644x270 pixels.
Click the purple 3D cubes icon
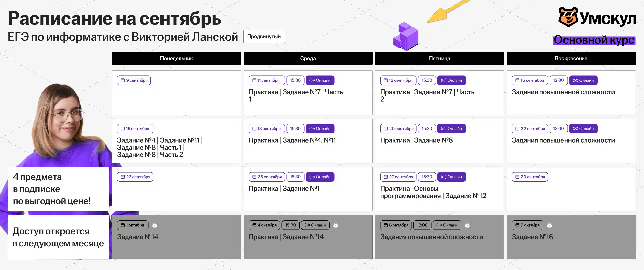coord(406,37)
